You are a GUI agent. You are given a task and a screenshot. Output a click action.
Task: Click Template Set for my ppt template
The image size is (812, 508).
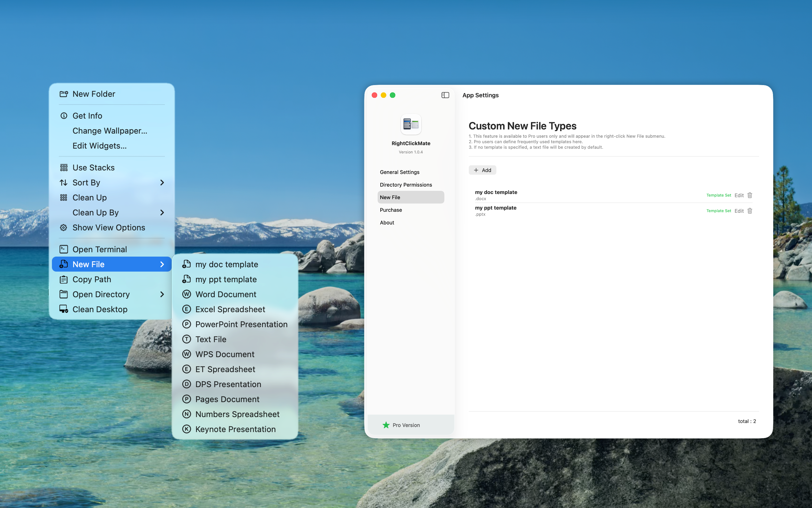point(718,211)
